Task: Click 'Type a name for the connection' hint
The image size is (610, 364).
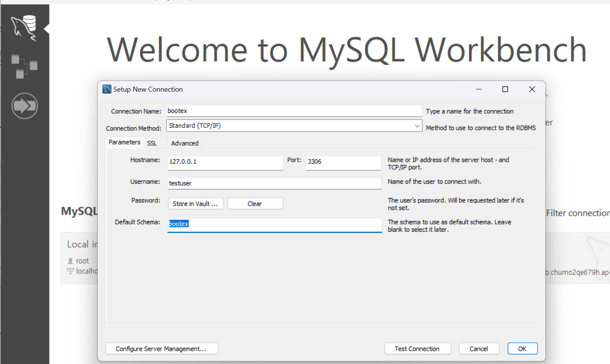Action: [x=470, y=111]
